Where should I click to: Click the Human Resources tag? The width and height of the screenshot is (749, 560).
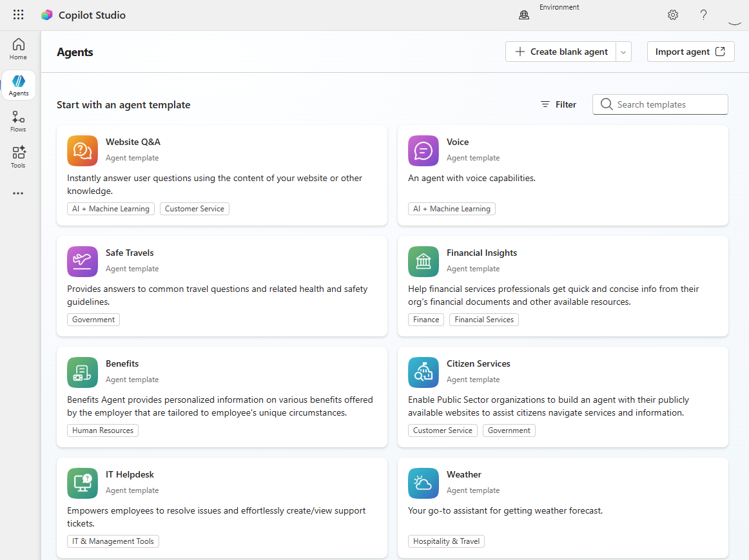click(102, 430)
